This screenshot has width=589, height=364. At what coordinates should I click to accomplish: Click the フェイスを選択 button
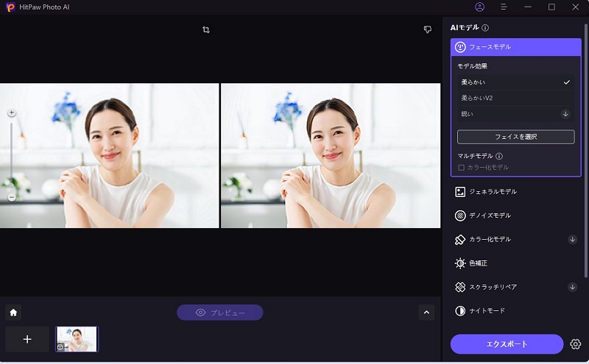click(x=515, y=137)
